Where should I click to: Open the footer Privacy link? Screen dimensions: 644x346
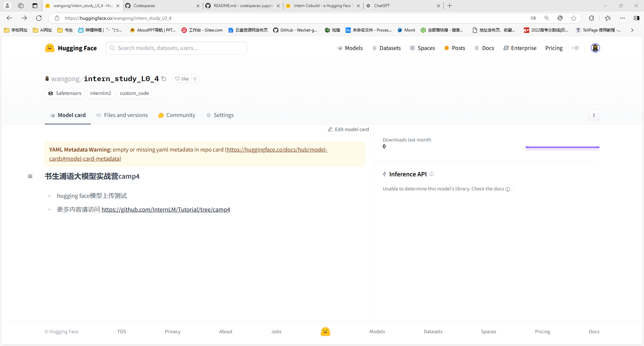click(x=172, y=332)
